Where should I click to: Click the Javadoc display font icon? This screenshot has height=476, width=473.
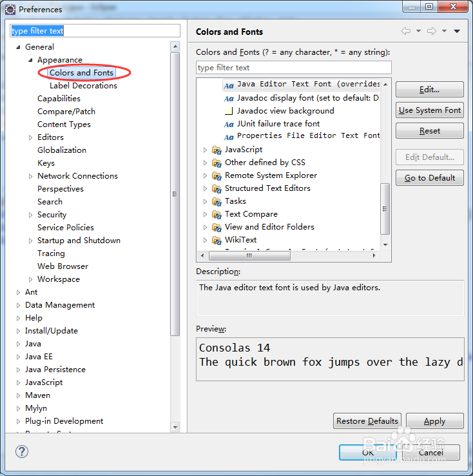(229, 99)
